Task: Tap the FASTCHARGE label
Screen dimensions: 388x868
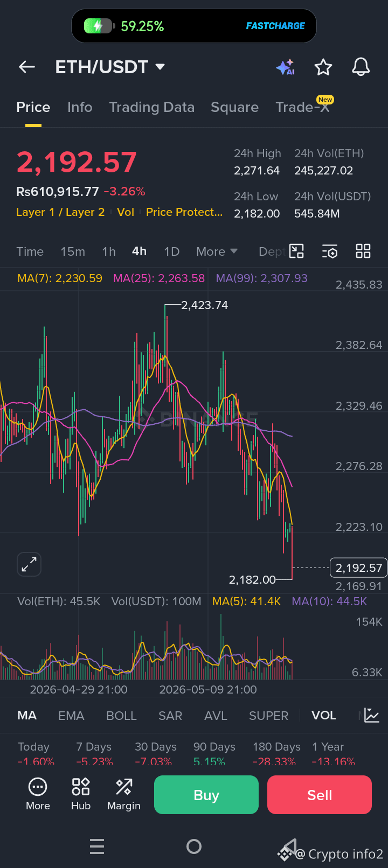Action: click(275, 26)
